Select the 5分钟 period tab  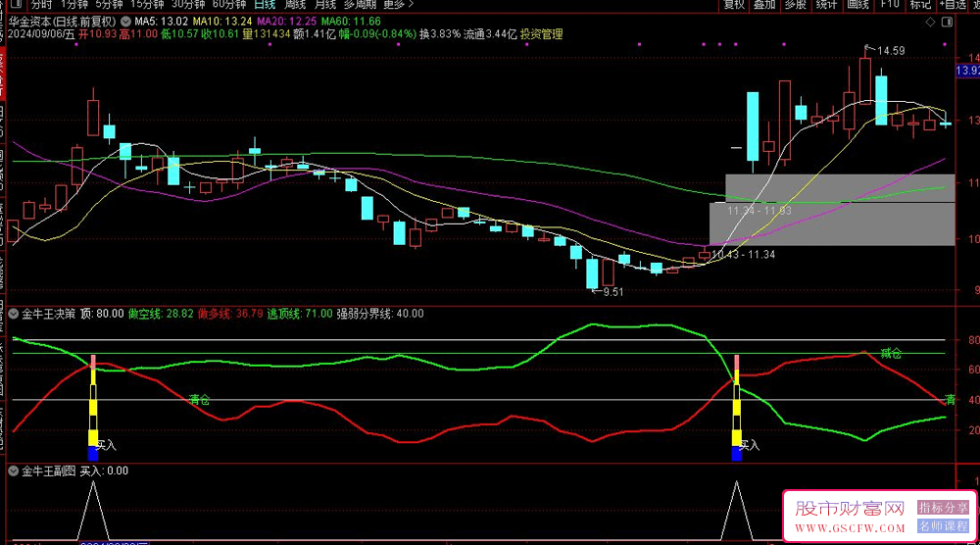[109, 4]
